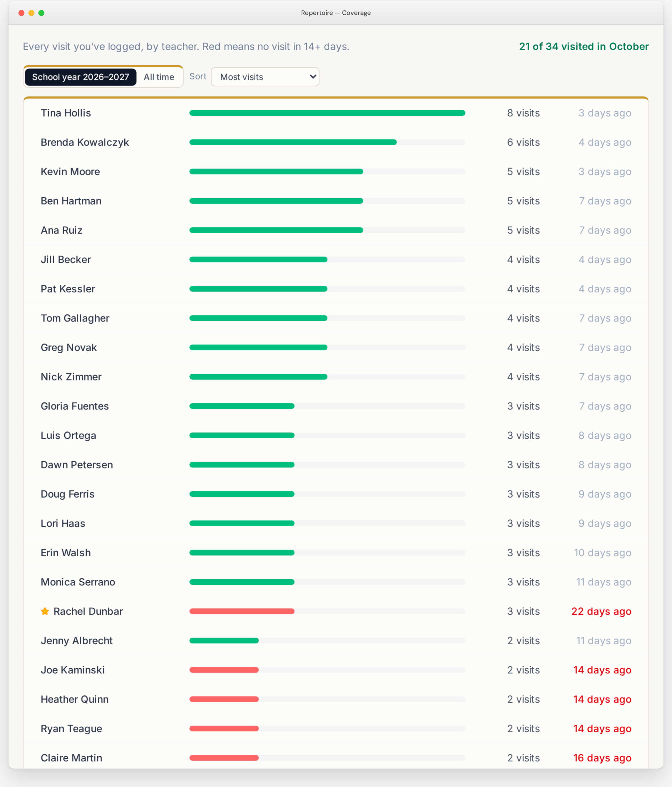Click Monica Serrano's 11 days ago label
The image size is (672, 787).
click(604, 582)
